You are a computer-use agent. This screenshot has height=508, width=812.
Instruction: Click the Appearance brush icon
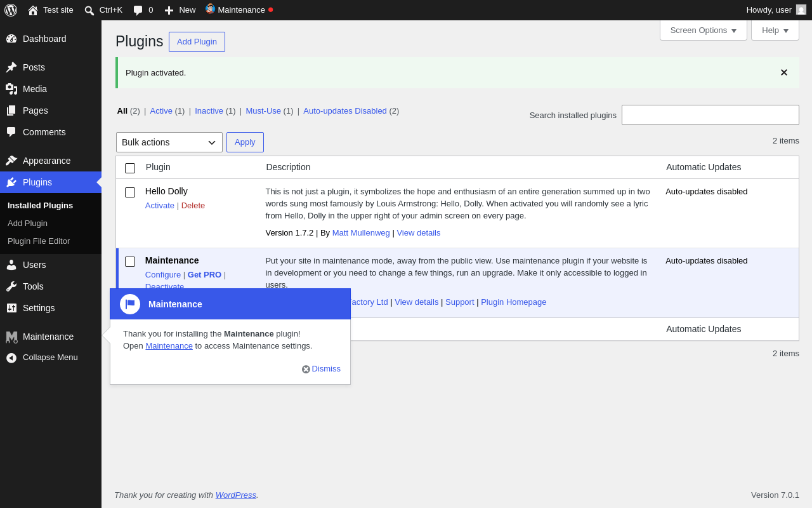click(11, 161)
